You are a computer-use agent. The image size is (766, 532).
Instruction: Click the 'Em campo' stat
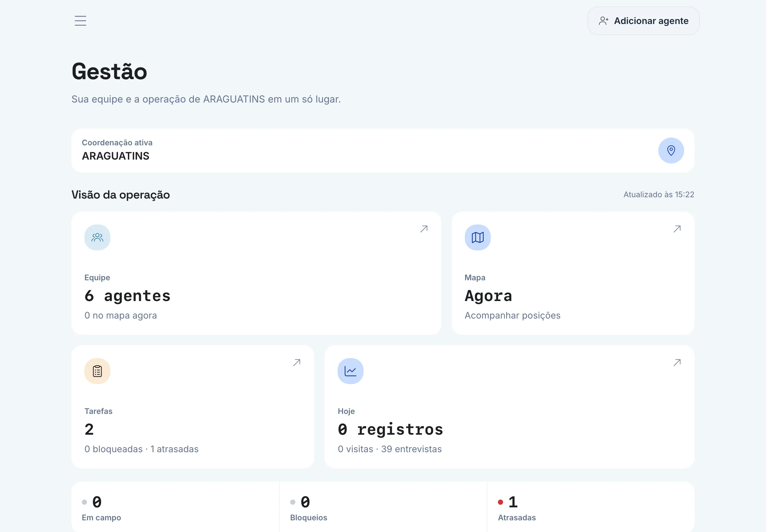(x=175, y=507)
